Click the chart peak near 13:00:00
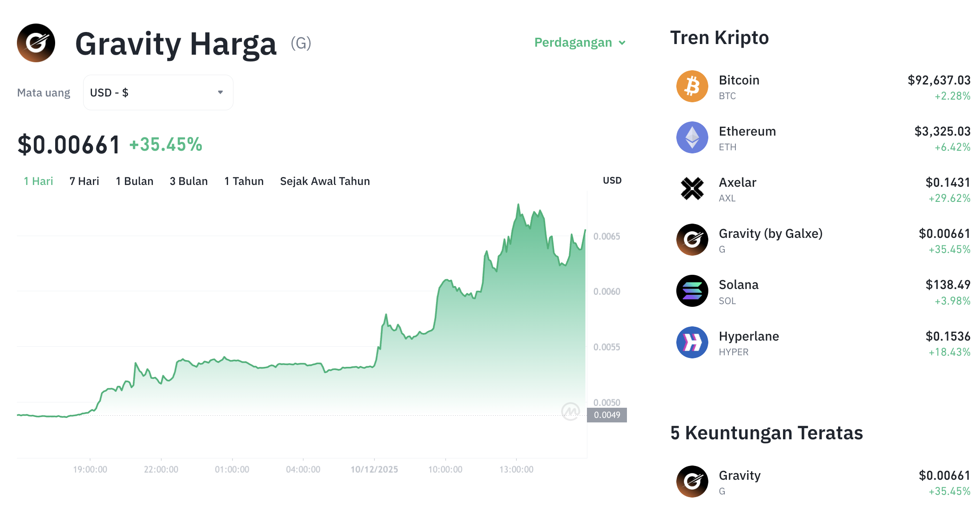Screen dimensions: 980x506 tap(519, 205)
